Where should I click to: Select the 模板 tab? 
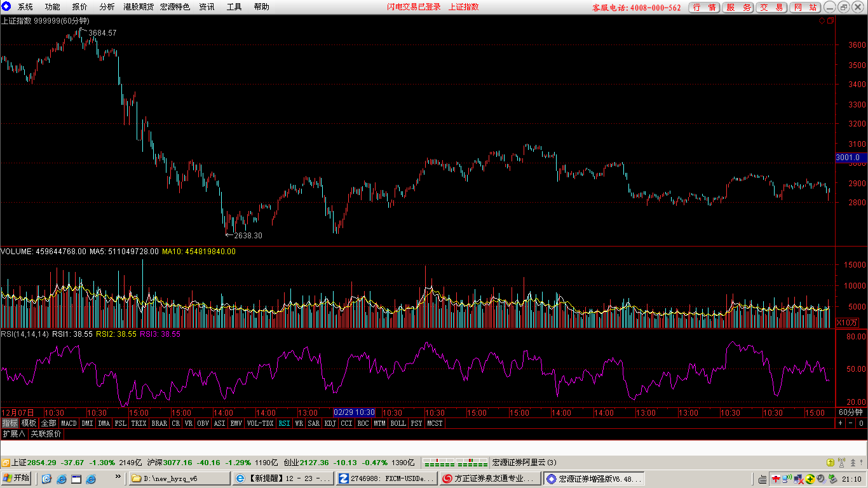point(29,423)
